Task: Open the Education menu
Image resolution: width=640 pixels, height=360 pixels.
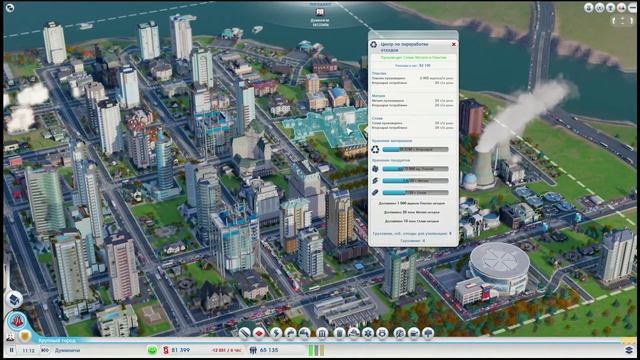Action: (400, 333)
